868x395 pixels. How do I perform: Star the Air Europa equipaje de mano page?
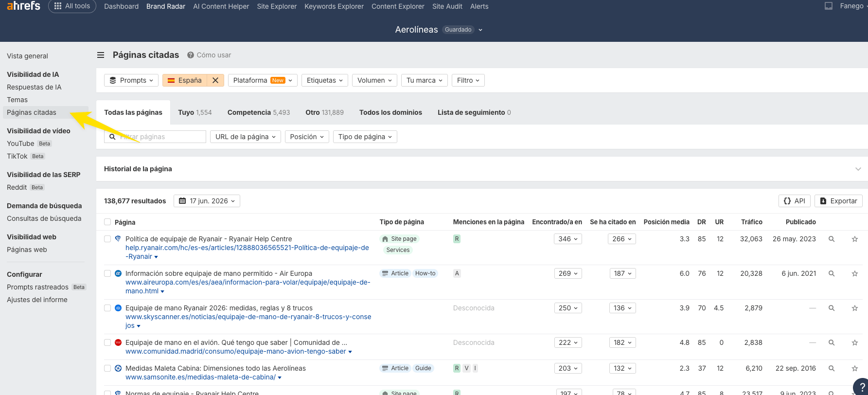tap(855, 273)
